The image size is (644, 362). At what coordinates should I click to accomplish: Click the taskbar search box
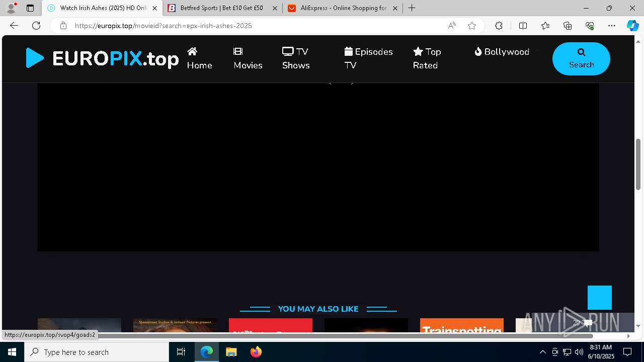pyautogui.click(x=97, y=352)
